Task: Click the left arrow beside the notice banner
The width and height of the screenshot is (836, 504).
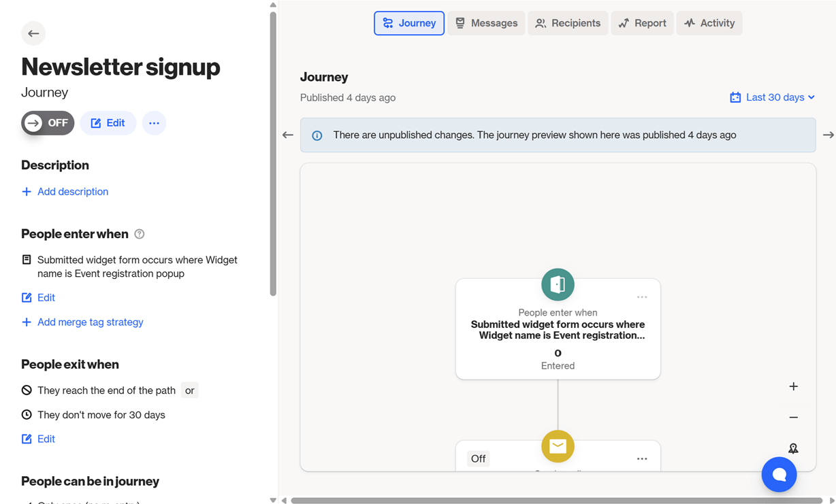Action: 288,135
